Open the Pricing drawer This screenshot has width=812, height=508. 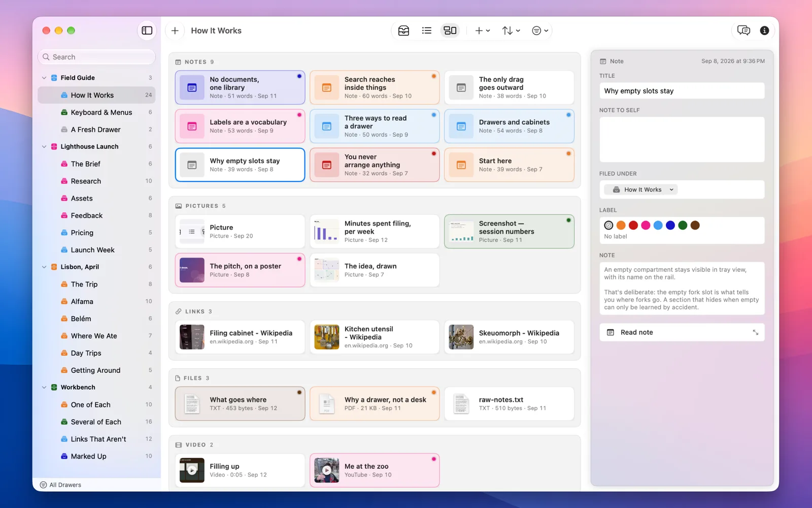(96, 233)
